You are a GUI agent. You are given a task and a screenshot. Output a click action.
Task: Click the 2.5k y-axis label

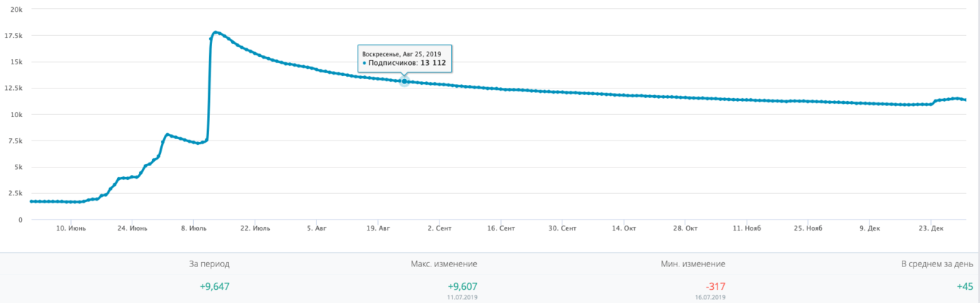pyautogui.click(x=14, y=193)
